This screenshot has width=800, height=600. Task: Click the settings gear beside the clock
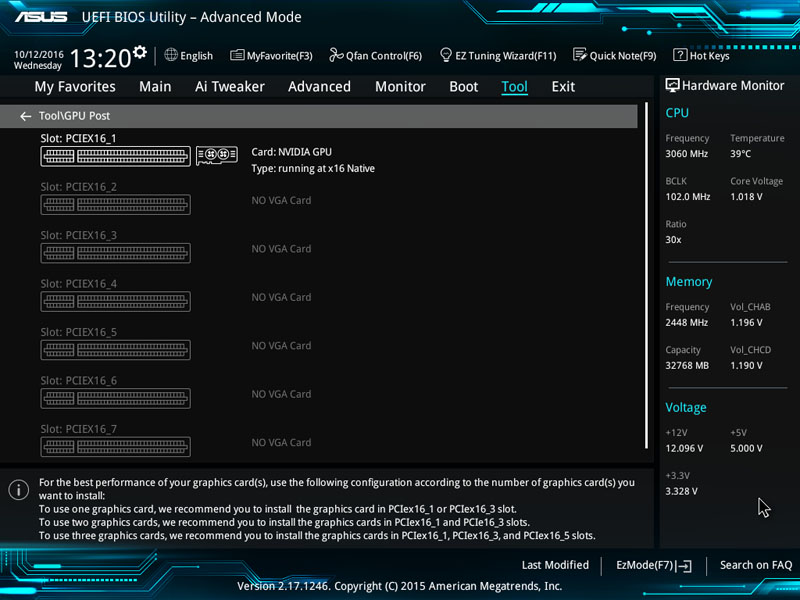(x=140, y=52)
